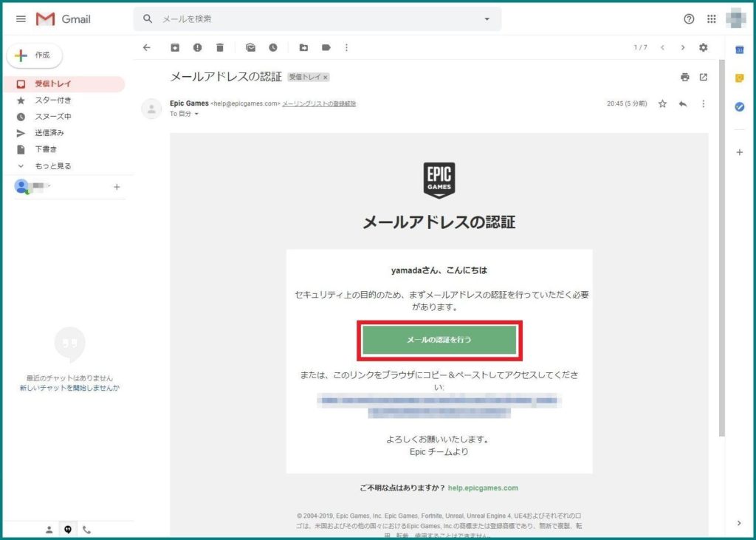
Task: Click the green メールの認証を行う button
Action: coord(439,341)
